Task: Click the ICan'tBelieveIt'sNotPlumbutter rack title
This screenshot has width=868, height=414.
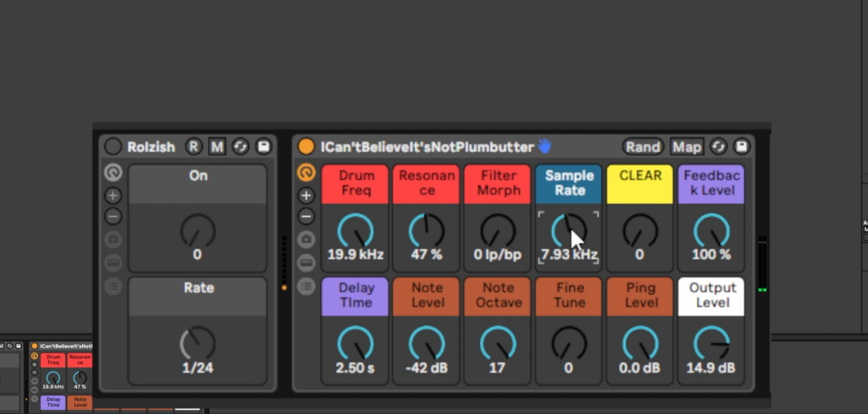Action: pyautogui.click(x=428, y=147)
